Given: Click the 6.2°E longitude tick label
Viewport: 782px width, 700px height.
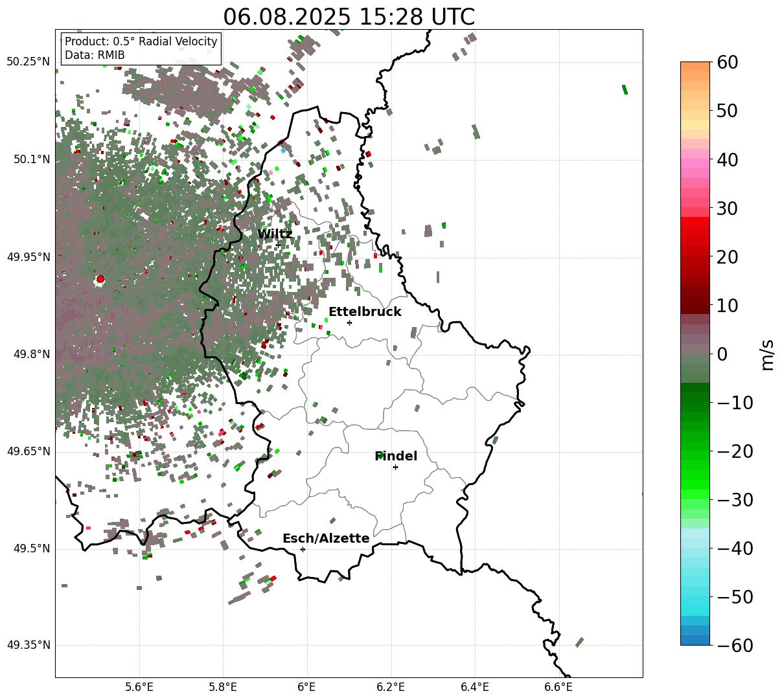Looking at the screenshot, I should 391,686.
